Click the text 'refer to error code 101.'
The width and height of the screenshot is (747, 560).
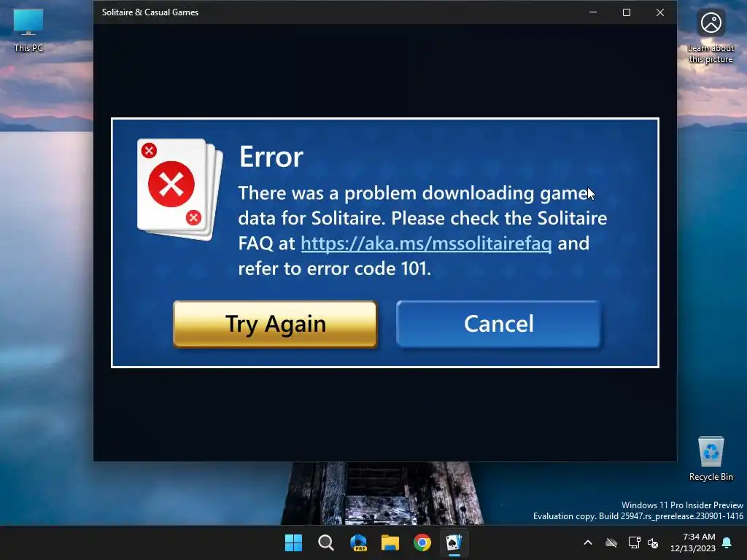(x=334, y=268)
